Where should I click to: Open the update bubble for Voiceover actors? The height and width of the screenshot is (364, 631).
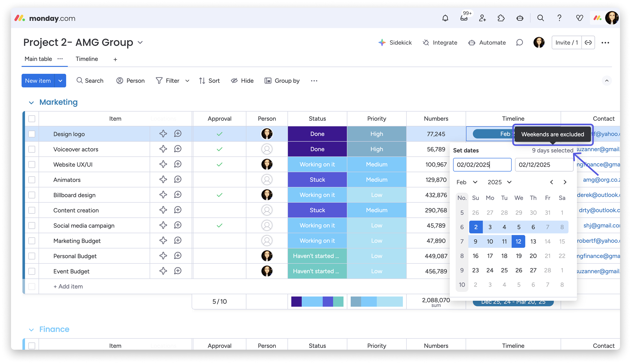pyautogui.click(x=178, y=149)
